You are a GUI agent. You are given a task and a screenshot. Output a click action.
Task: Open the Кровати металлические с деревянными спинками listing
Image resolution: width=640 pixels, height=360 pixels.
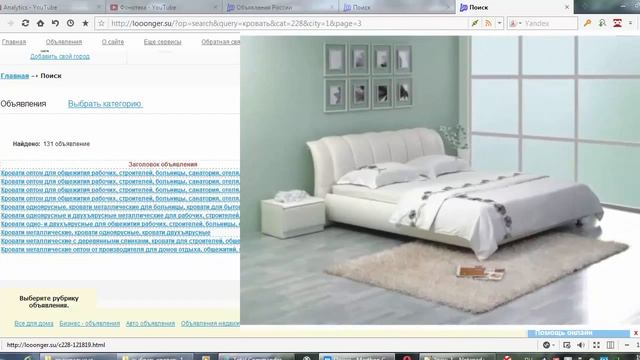coord(120,241)
